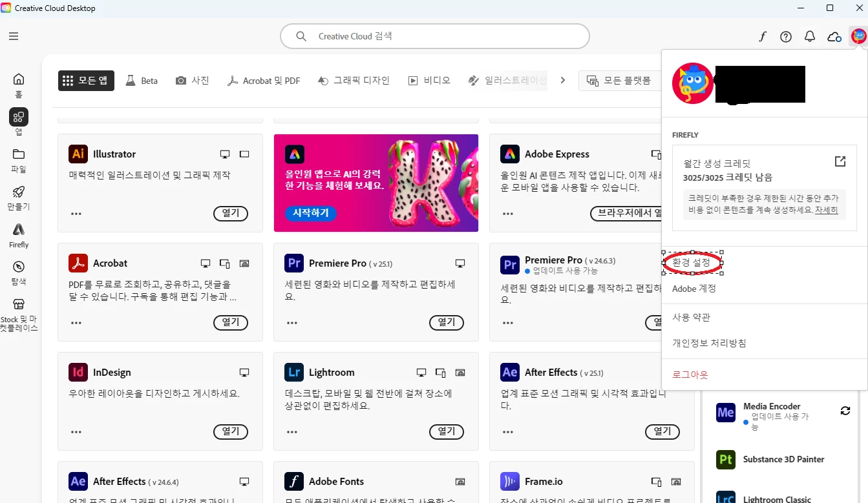Viewport: 868px width, 503px height.
Task: Click 열기 for InDesign
Action: [x=231, y=431]
